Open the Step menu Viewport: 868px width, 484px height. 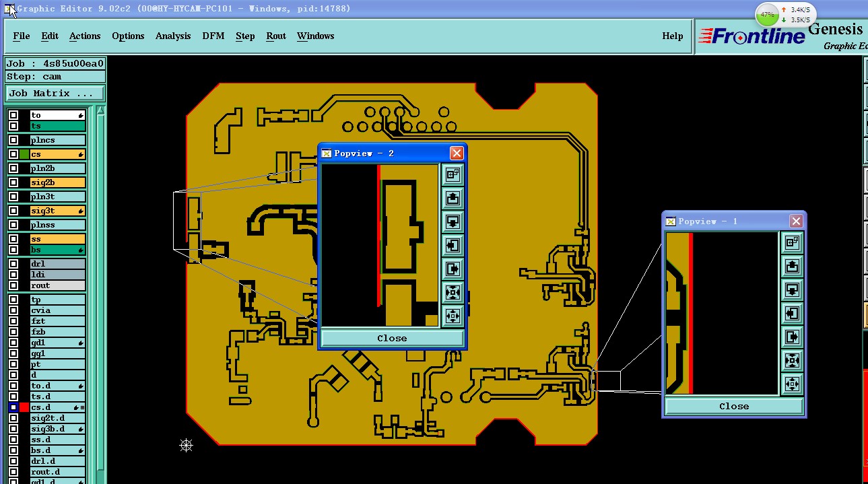pyautogui.click(x=245, y=36)
